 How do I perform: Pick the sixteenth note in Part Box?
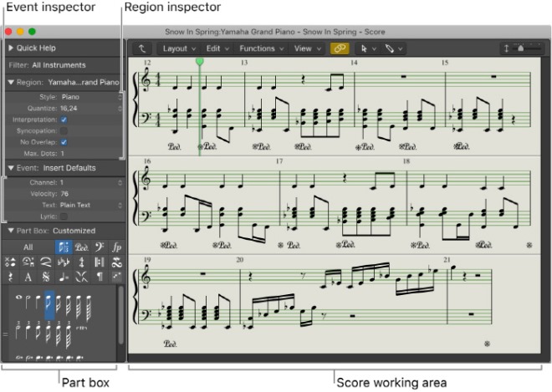[x=59, y=304]
